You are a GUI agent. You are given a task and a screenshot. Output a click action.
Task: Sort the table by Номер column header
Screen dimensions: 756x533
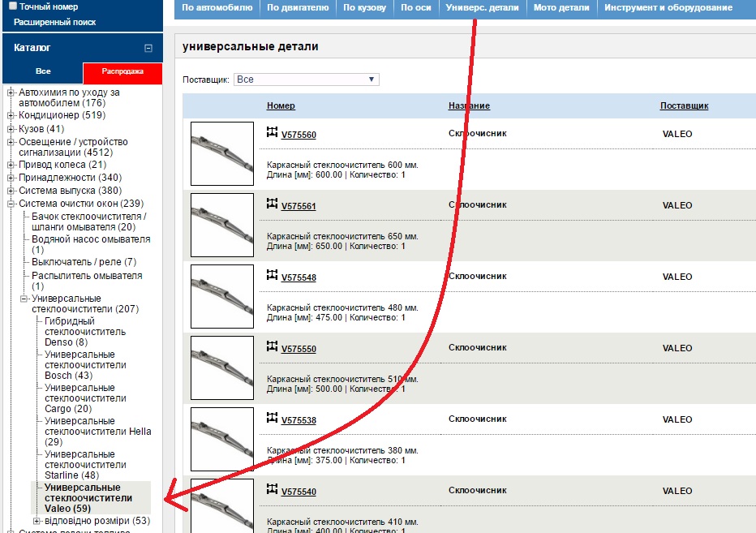(281, 106)
